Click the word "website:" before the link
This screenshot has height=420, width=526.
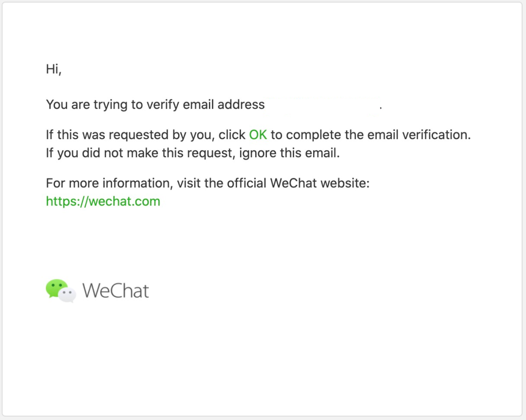pos(345,183)
